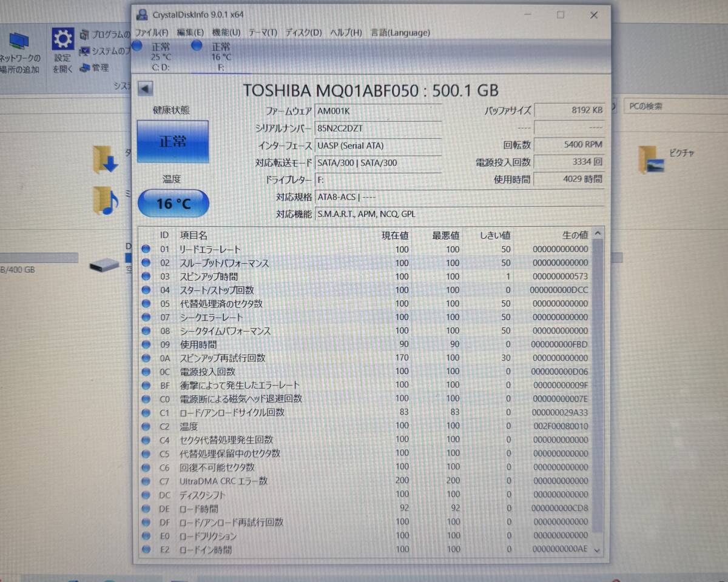Open the テーマ(T) menu
This screenshot has height=582, width=728.
pos(263,33)
